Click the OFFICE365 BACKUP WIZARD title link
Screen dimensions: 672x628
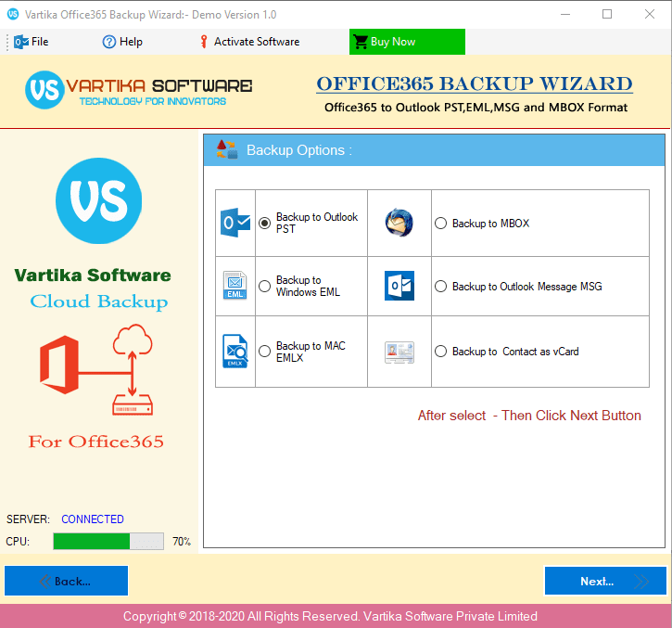coord(475,83)
